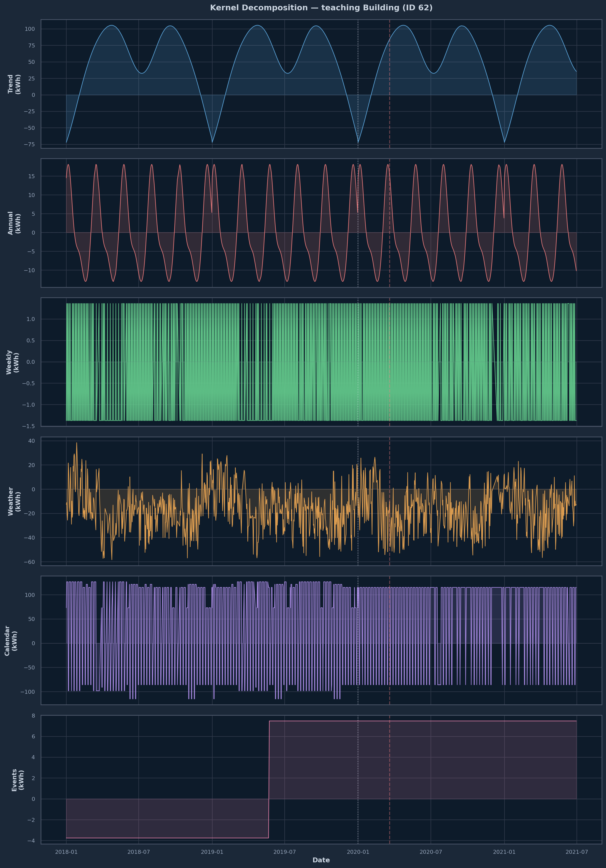Click the Annual (kWh) axis label
Screen dimensions: 606x868
(14, 223)
